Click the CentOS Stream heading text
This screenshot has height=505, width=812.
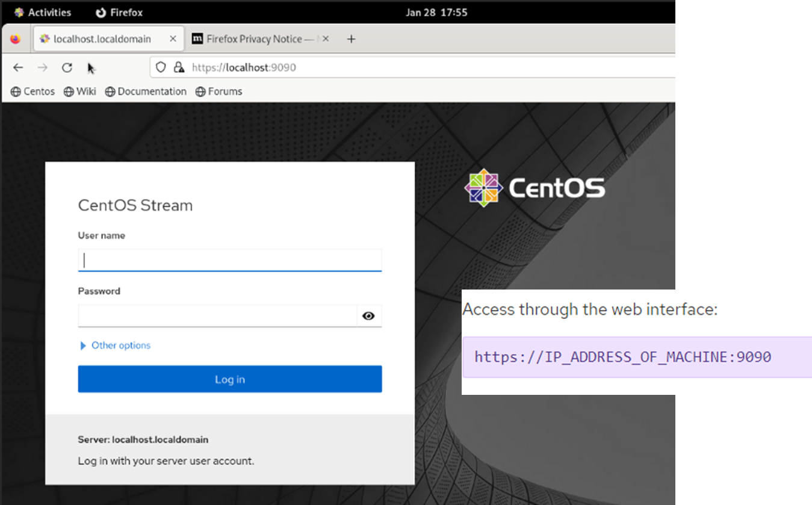pos(135,205)
